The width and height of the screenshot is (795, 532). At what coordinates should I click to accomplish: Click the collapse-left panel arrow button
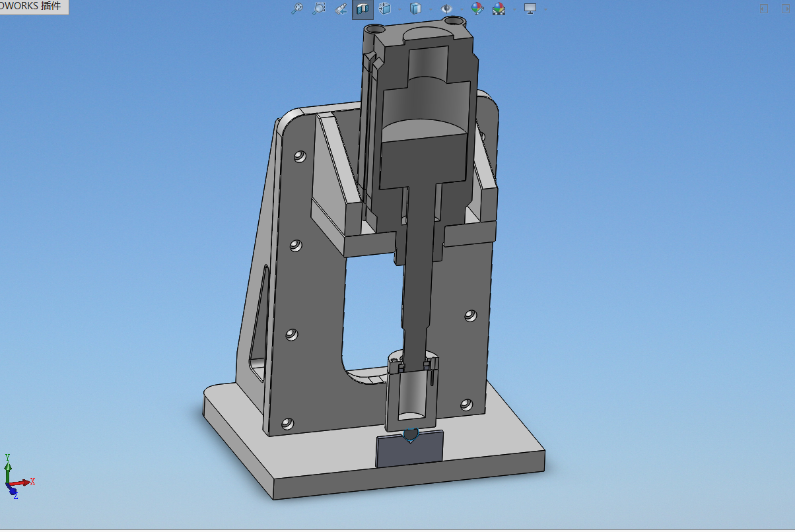(764, 9)
